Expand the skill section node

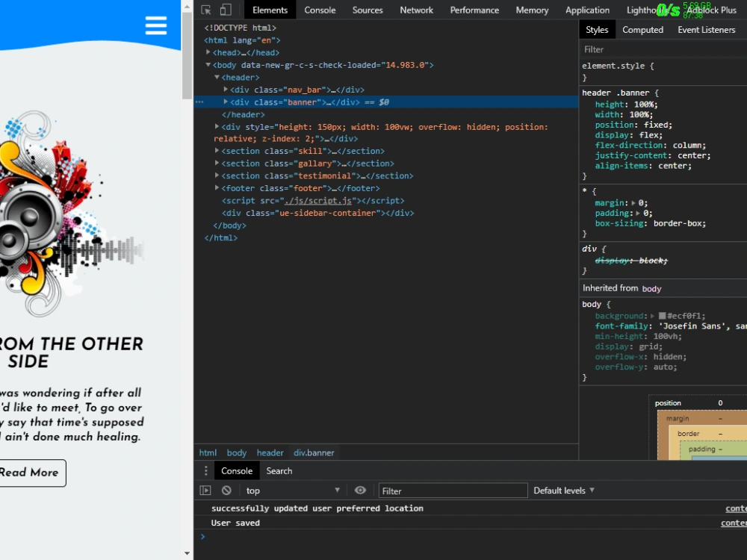tap(217, 151)
